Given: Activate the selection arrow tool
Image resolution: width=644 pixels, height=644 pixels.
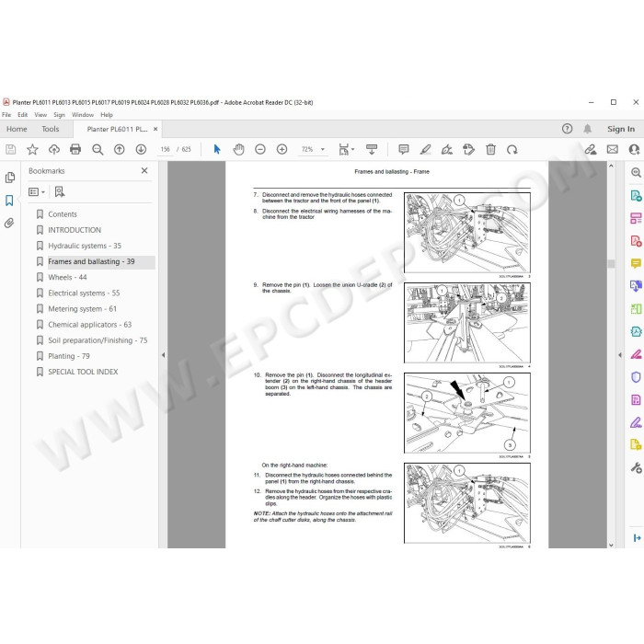Looking at the screenshot, I should click(217, 149).
